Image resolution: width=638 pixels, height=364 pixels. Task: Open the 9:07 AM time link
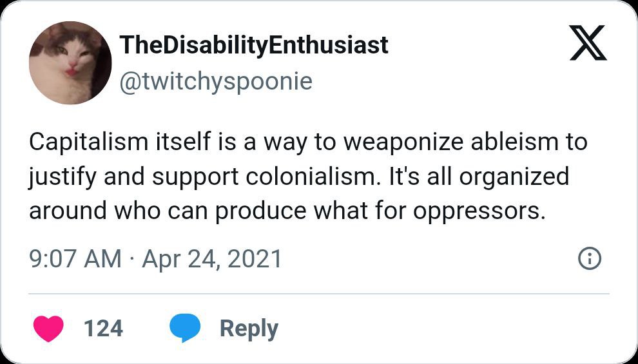coord(75,259)
